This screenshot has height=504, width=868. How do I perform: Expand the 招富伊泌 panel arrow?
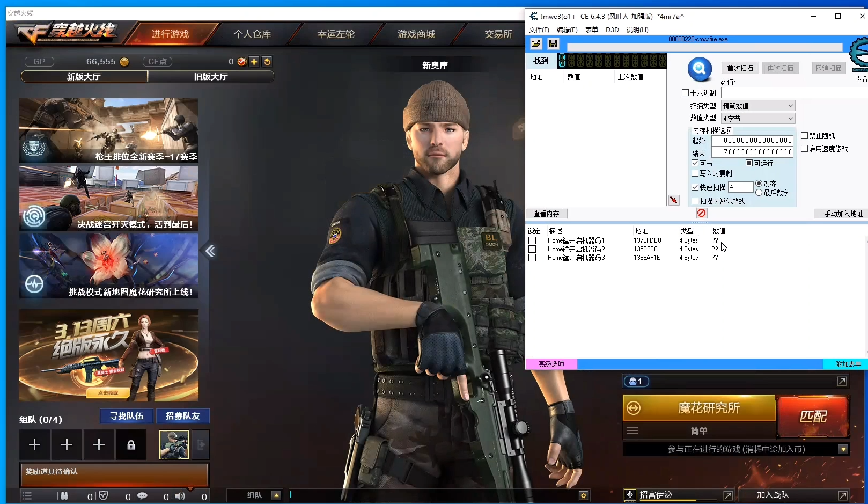pyautogui.click(x=728, y=495)
